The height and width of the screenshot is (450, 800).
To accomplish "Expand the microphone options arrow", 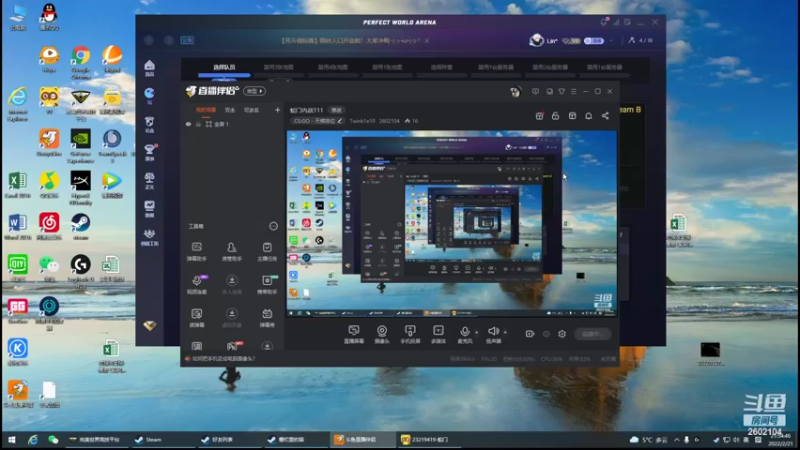I will coord(477,332).
